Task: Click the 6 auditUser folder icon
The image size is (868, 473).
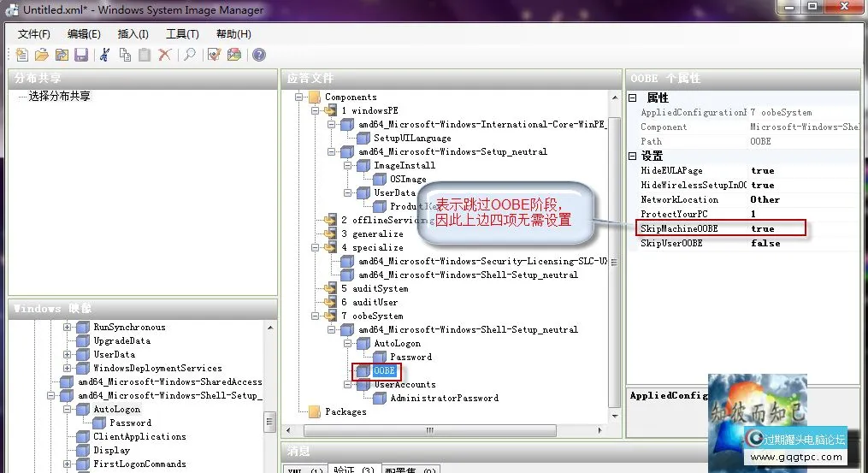Action: 330,302
